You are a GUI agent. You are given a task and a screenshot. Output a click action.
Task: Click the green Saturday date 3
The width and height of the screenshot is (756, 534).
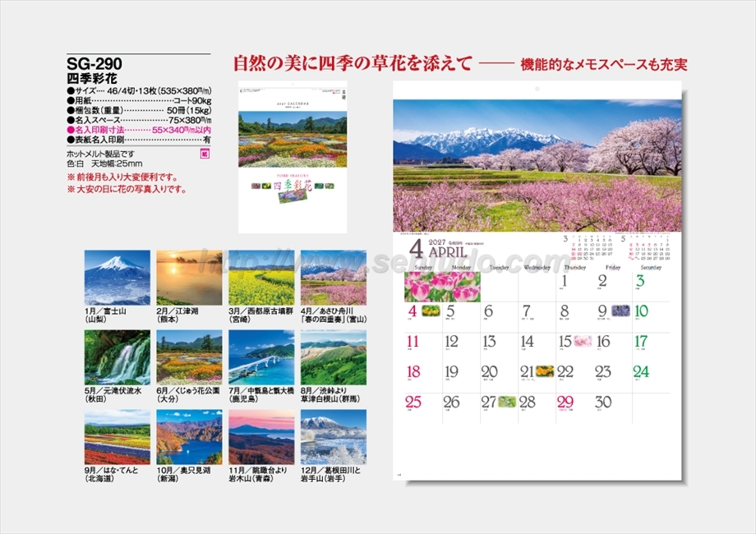[x=640, y=280]
